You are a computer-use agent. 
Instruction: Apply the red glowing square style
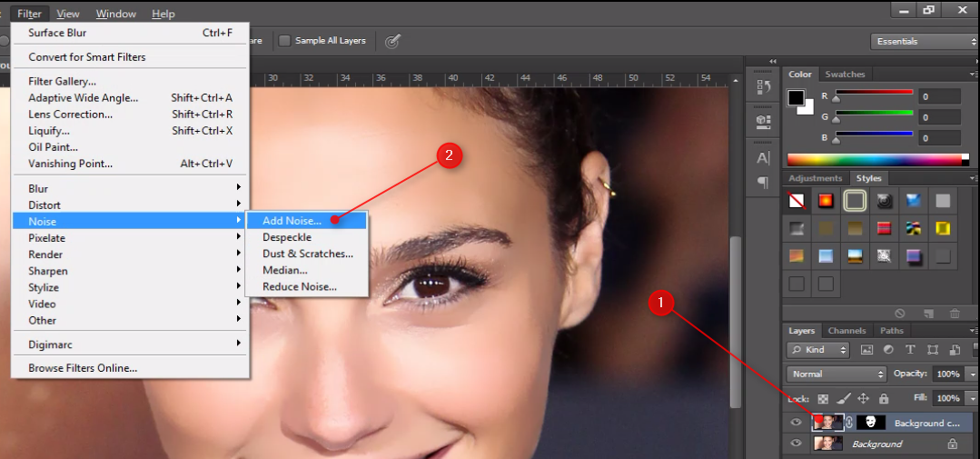coord(826,201)
